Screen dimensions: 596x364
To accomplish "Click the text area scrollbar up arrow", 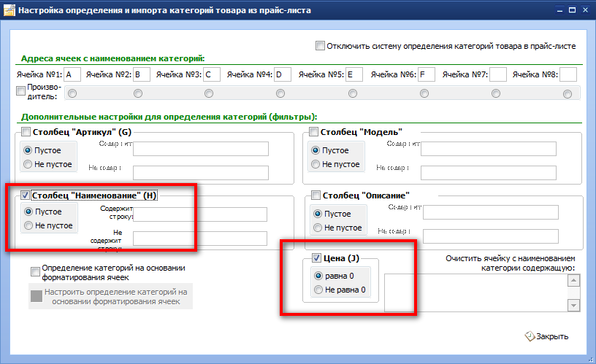I will [573, 281].
